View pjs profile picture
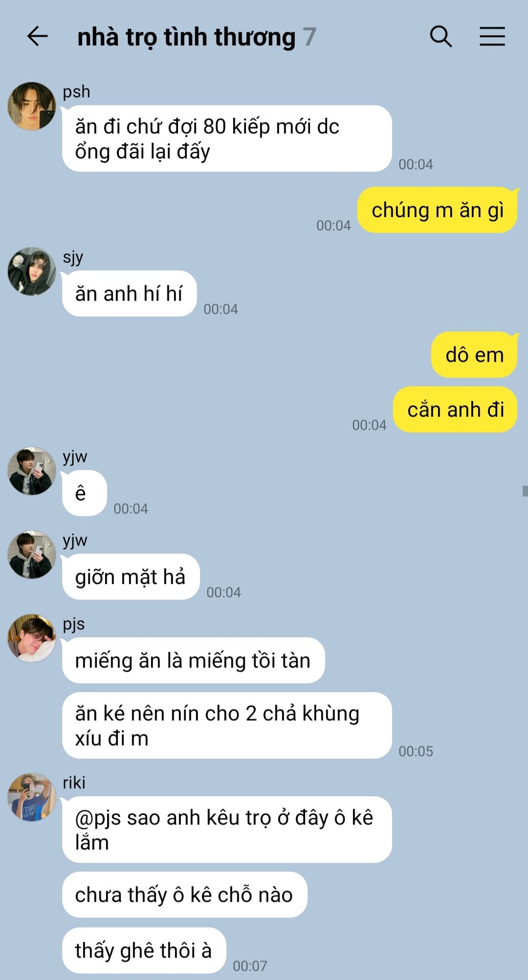This screenshot has height=980, width=528. [32, 639]
